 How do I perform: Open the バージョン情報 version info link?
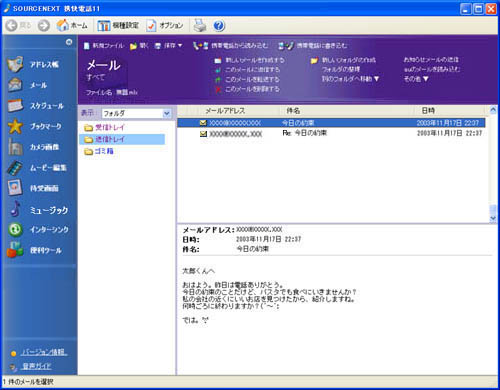coord(44,352)
